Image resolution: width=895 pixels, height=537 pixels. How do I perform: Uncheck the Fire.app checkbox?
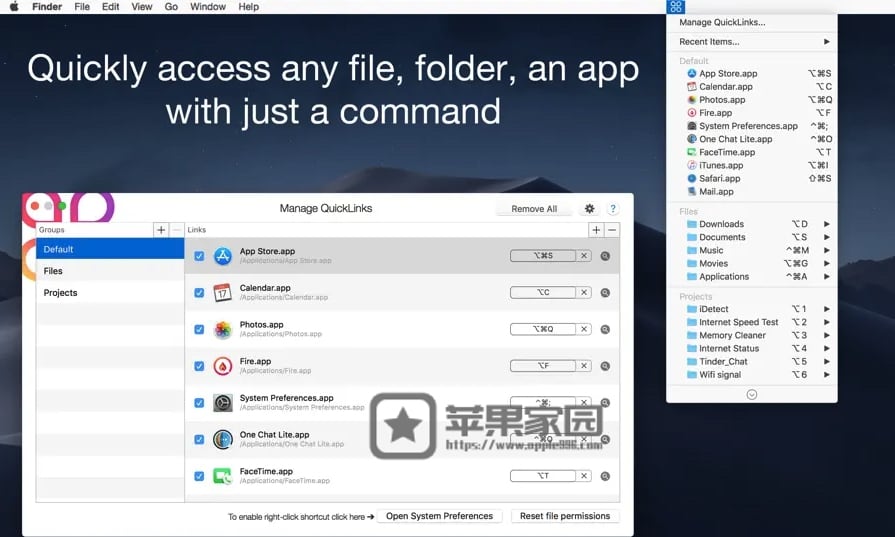pyautogui.click(x=199, y=366)
